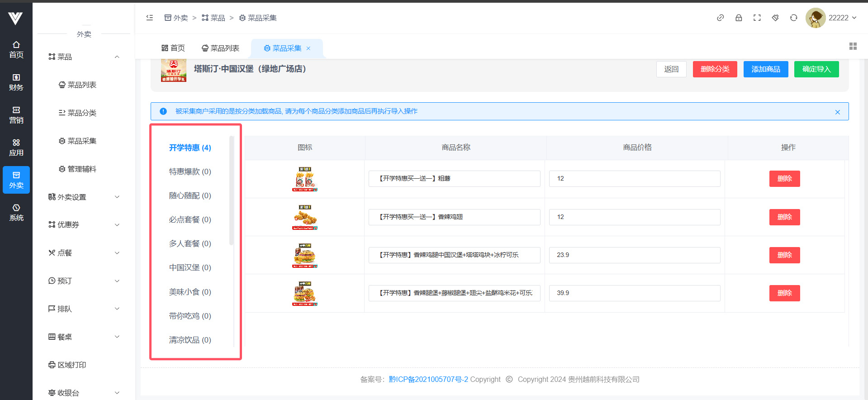Click the blue 添加商品 button
Viewport: 868px width, 400px height.
765,69
